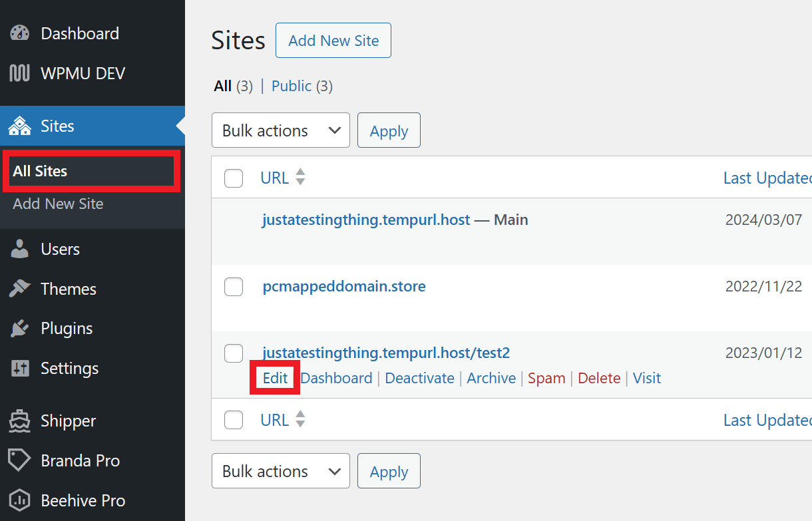This screenshot has width=812, height=521.
Task: Open justatestingthing.tempurl.host main site link
Action: coord(366,220)
